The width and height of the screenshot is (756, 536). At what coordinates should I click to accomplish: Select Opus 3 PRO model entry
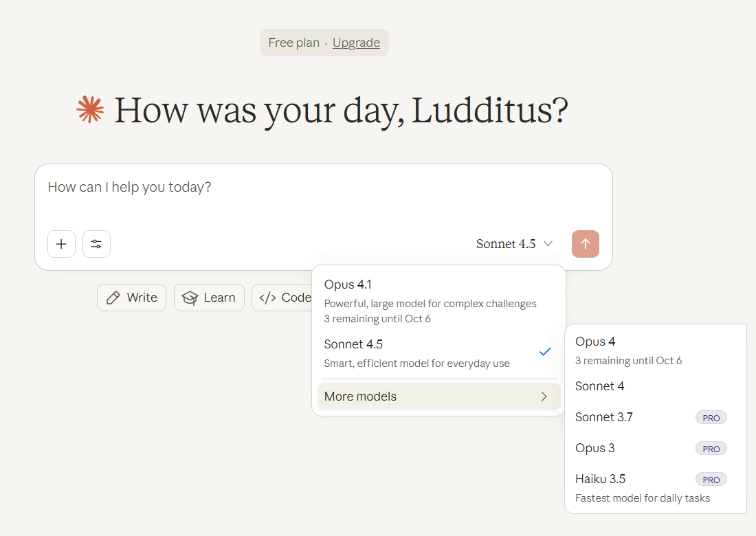(x=655, y=448)
